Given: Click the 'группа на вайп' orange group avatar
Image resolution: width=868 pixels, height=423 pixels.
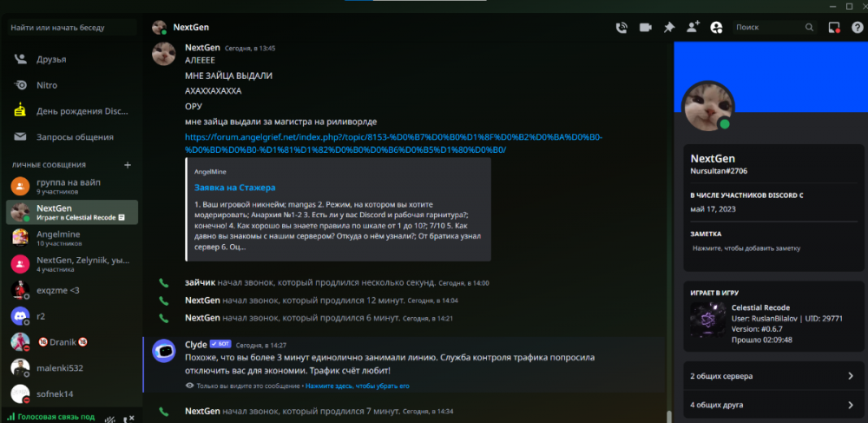Looking at the screenshot, I should [20, 187].
